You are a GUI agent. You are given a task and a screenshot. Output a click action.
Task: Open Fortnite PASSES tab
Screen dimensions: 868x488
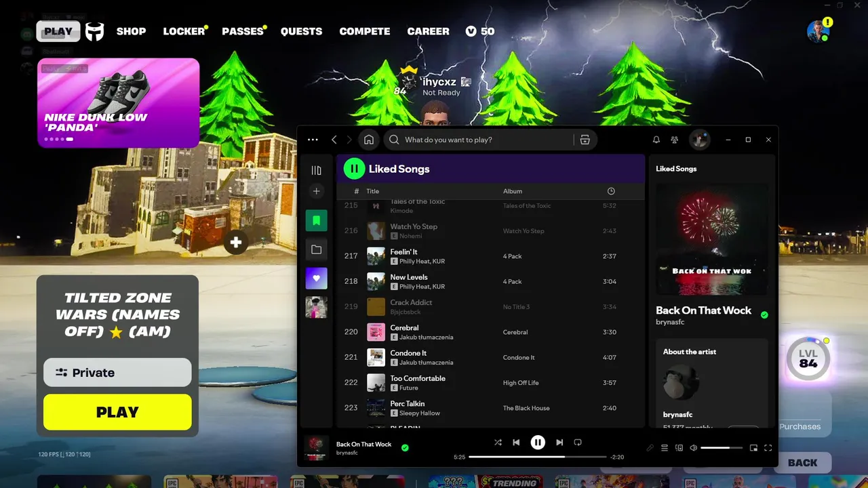point(243,31)
